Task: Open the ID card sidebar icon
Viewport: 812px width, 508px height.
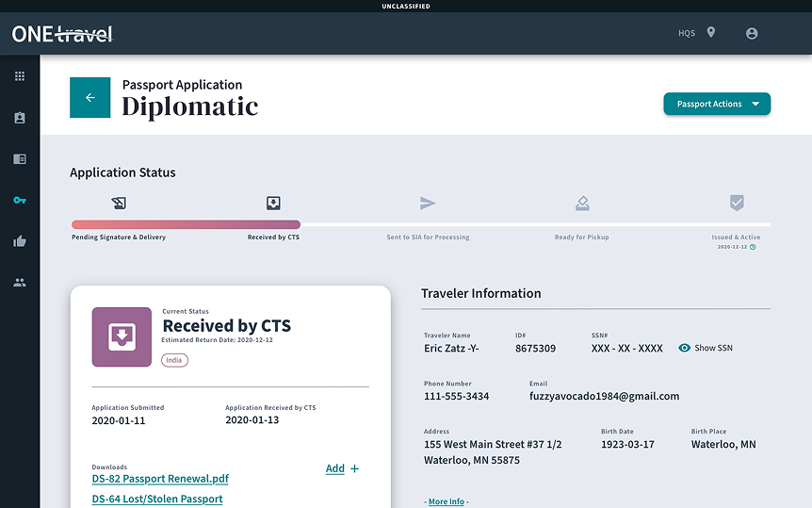Action: pos(20,159)
